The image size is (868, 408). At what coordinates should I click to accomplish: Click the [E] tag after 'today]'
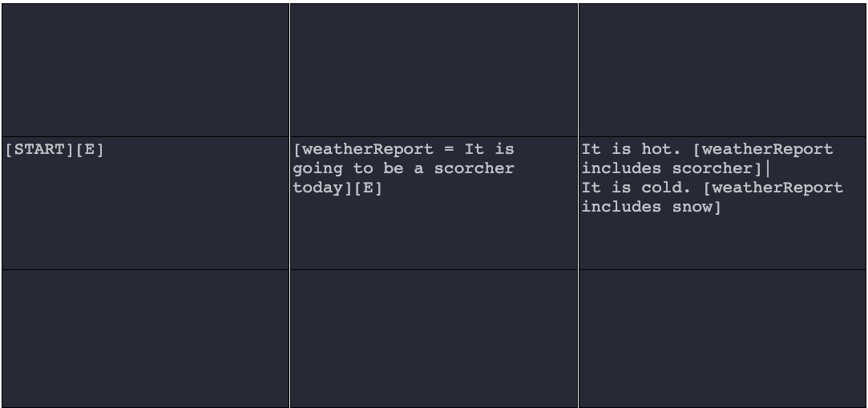(x=368, y=188)
